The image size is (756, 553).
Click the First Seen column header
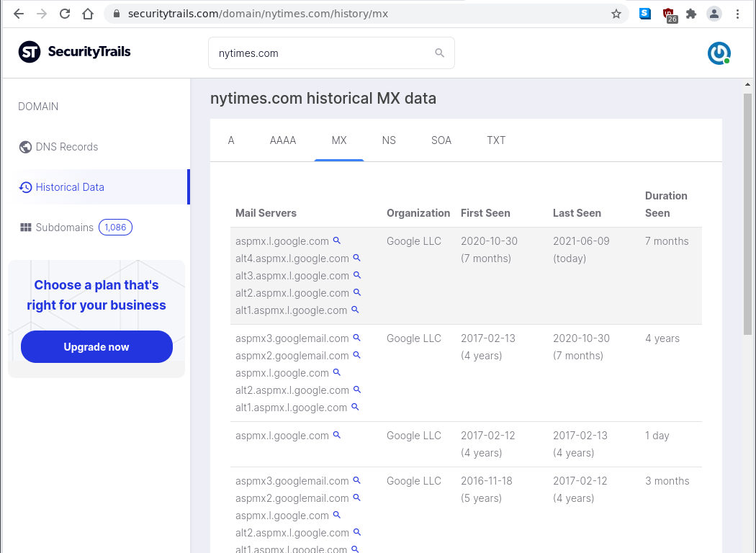(485, 213)
